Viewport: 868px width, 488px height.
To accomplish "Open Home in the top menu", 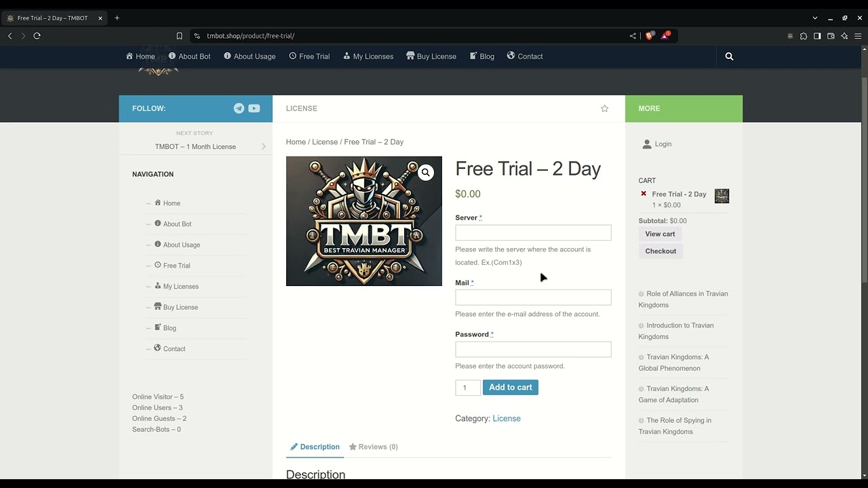I will tap(140, 56).
